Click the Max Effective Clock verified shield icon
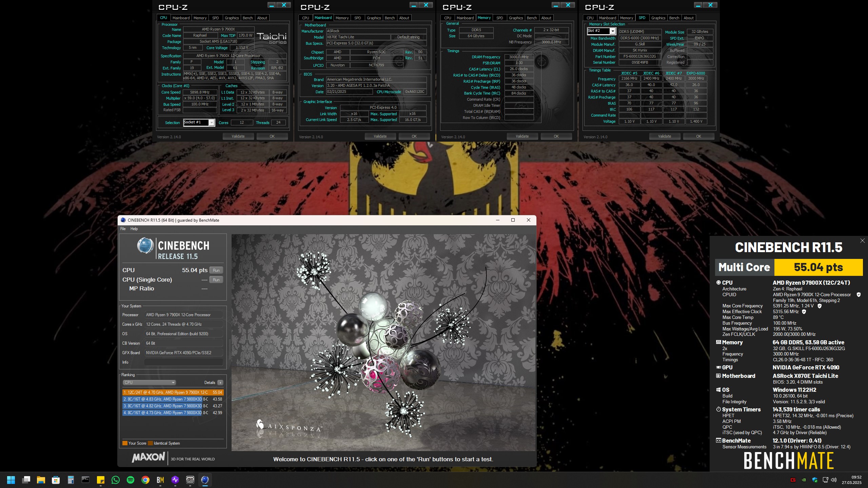 pyautogui.click(x=804, y=311)
